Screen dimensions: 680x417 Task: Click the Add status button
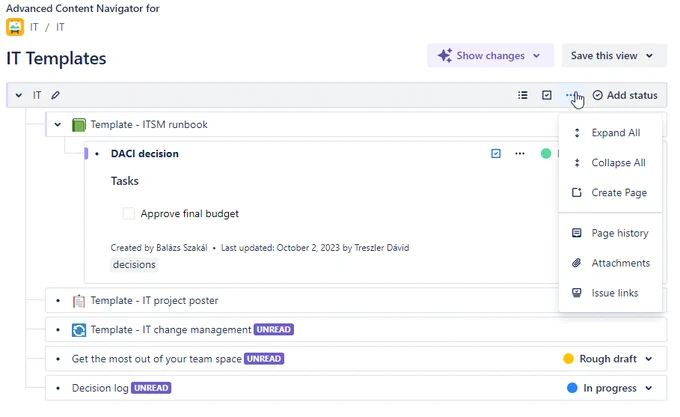tap(625, 95)
